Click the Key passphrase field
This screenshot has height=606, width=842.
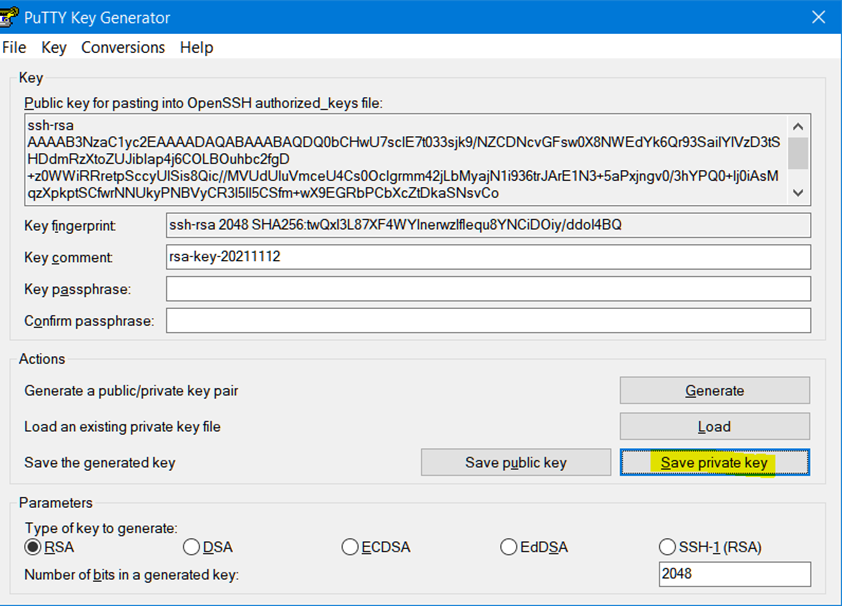click(488, 289)
